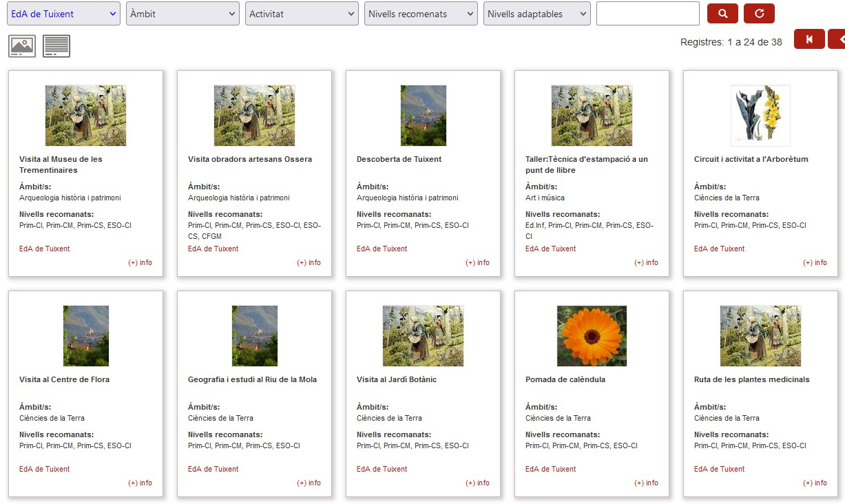Open the EdA de Tuixent dropdown
Viewport: 845px width, 504px height.
(63, 14)
